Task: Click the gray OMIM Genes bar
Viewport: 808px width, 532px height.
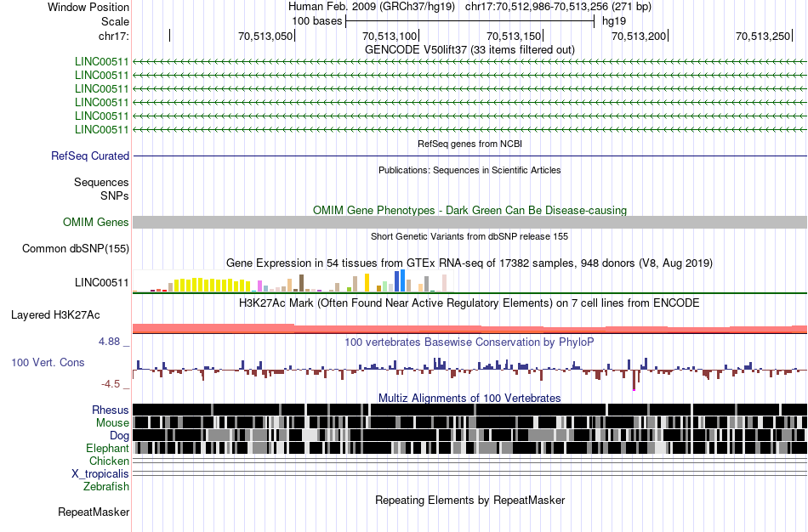Action: pos(470,223)
